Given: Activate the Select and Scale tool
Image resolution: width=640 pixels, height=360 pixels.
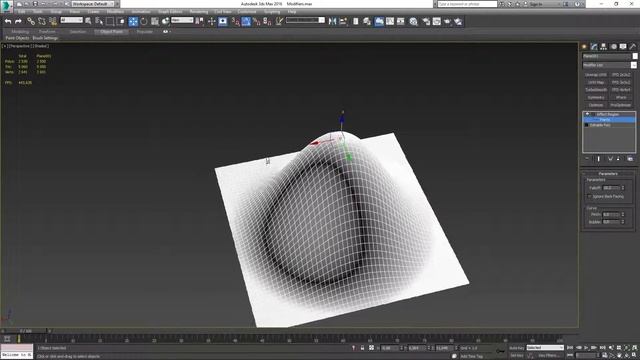Looking at the screenshot, I should 155,21.
